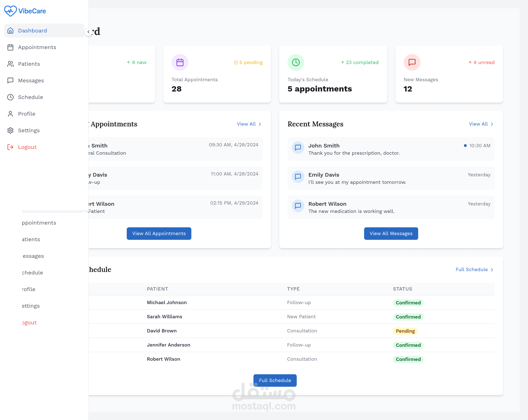Click the Dashboard home icon
The width and height of the screenshot is (528, 420).
pos(11,30)
